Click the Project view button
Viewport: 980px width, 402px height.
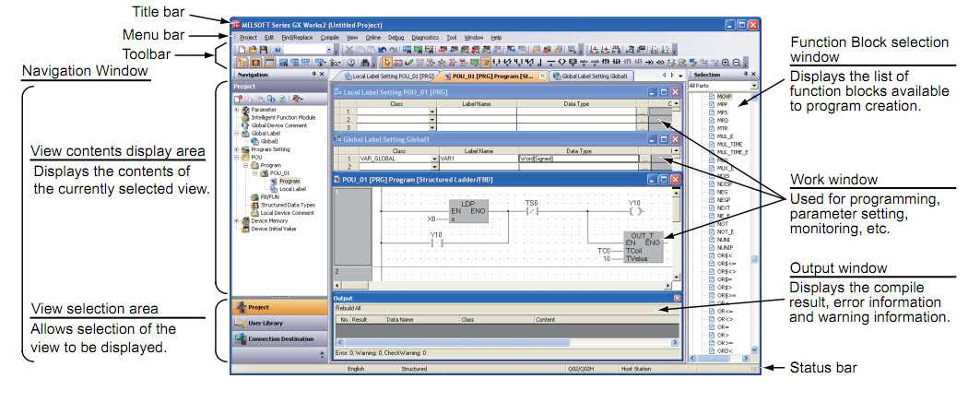click(x=278, y=307)
